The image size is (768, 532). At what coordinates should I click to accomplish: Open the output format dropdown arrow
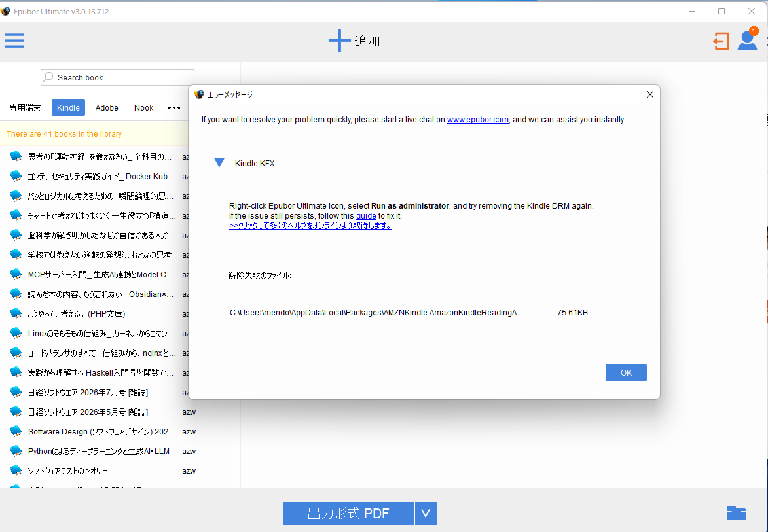[x=426, y=513]
